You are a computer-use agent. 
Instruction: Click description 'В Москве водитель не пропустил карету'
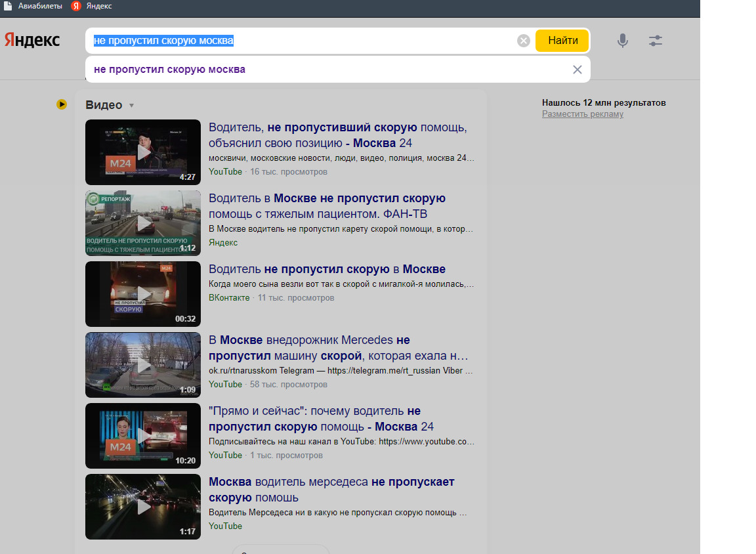tap(341, 229)
